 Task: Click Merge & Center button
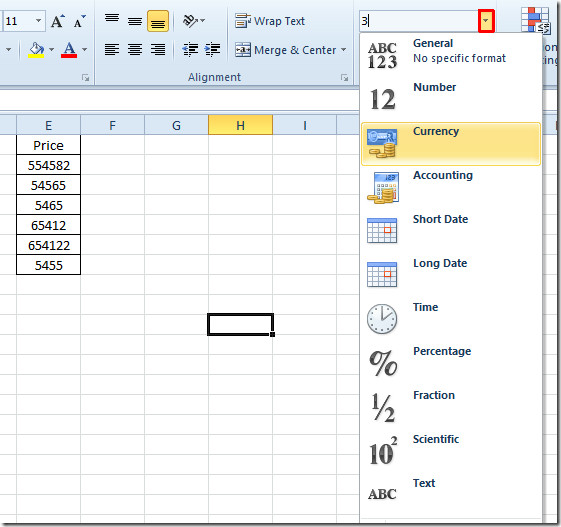286,50
